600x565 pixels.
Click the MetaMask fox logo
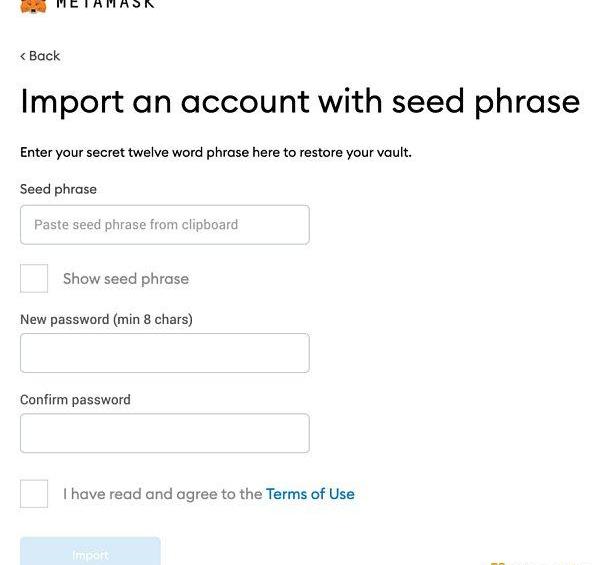coord(33,5)
